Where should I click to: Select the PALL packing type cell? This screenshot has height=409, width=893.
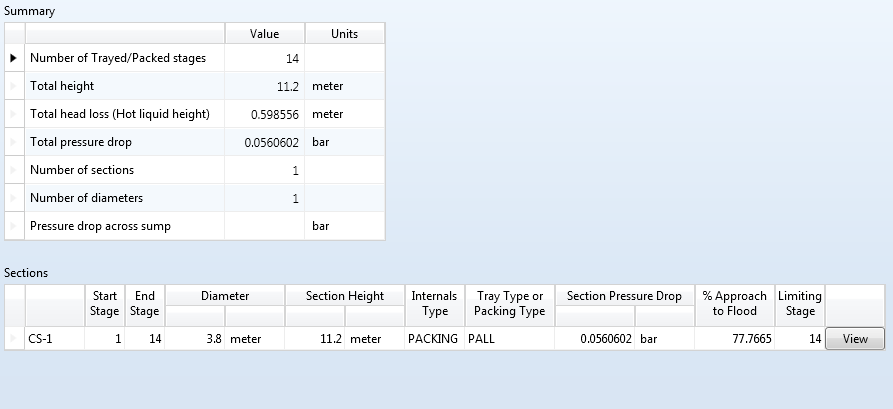[509, 339]
